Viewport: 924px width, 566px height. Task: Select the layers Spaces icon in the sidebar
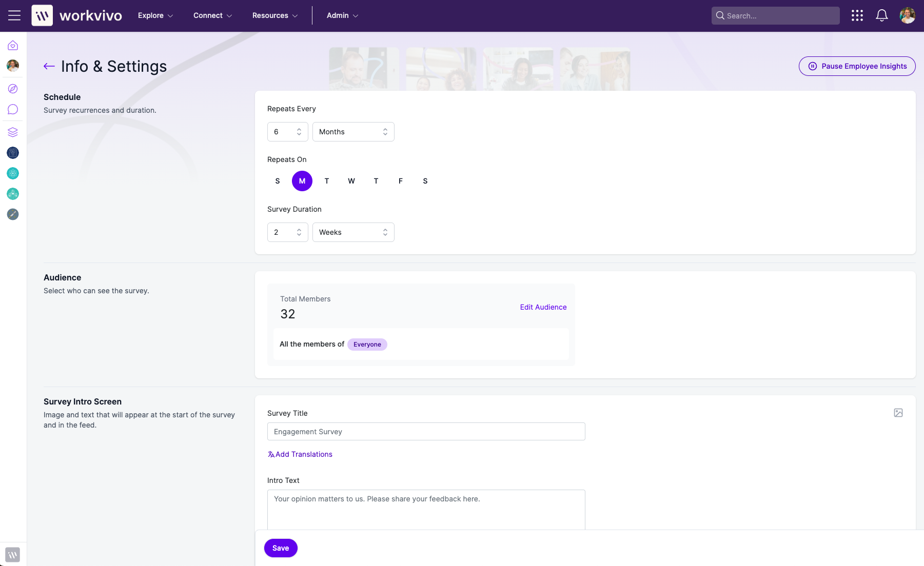12,132
